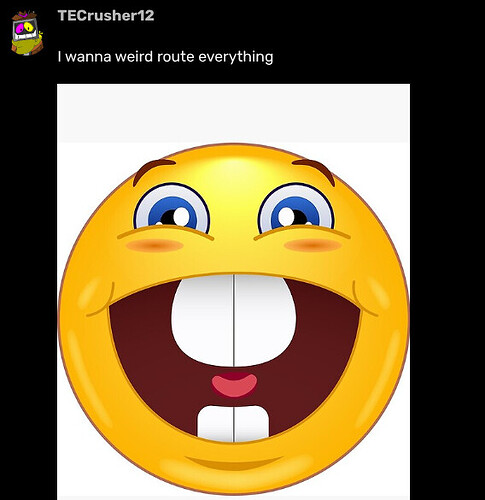Click the emoji's big upper buck teeth
Image resolution: width=485 pixels, height=500 pixels.
(x=234, y=320)
